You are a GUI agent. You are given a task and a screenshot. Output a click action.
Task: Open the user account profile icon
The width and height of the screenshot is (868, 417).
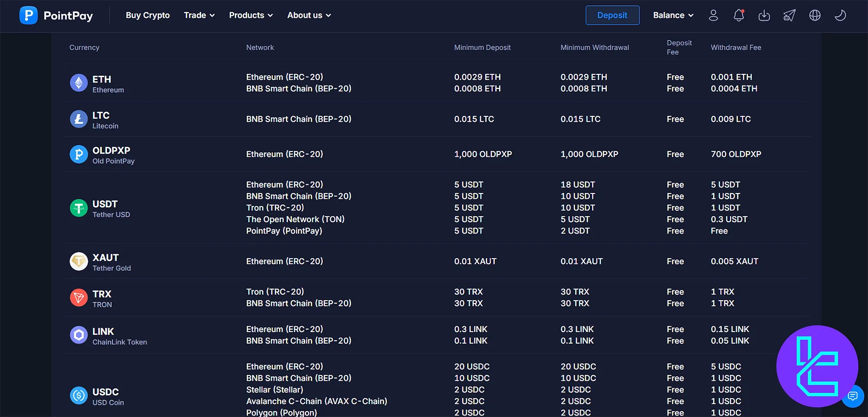713,15
